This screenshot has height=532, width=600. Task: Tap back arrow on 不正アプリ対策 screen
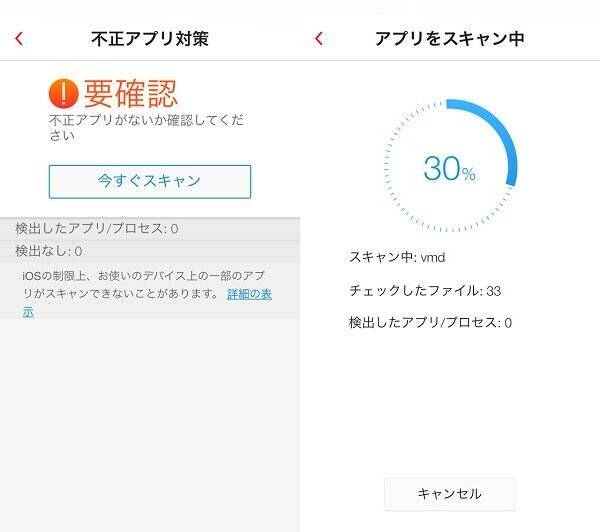pyautogui.click(x=19, y=39)
